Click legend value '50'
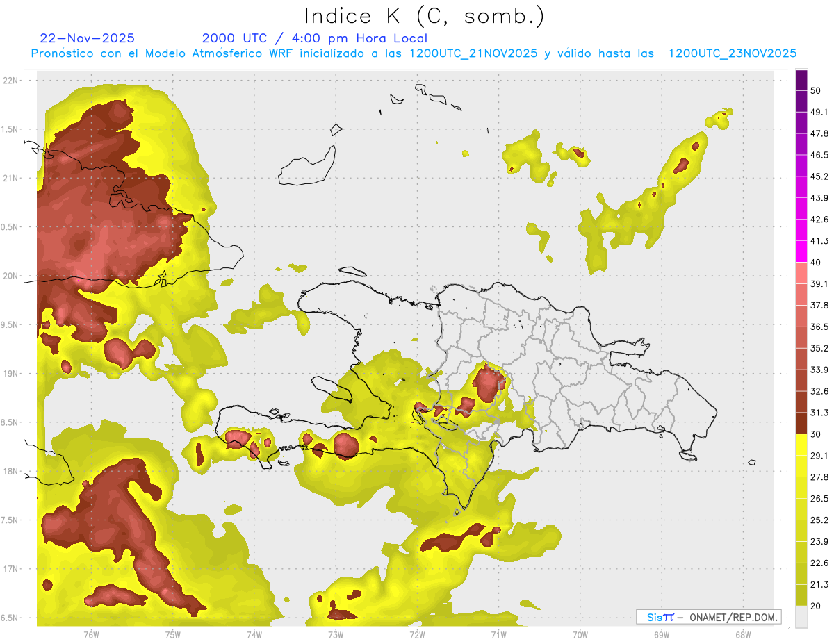834x644 pixels. coord(816,91)
